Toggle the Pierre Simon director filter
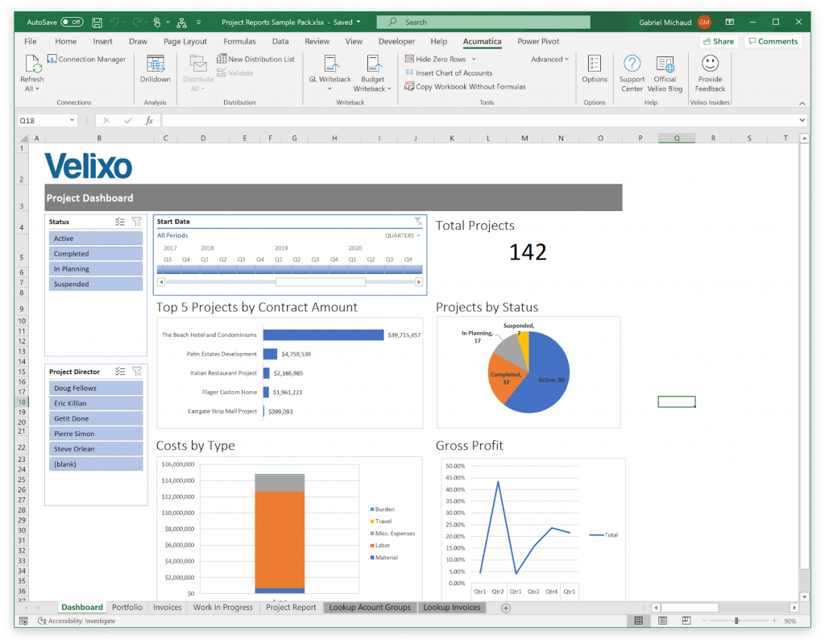The height and width of the screenshot is (644, 825). tap(96, 434)
